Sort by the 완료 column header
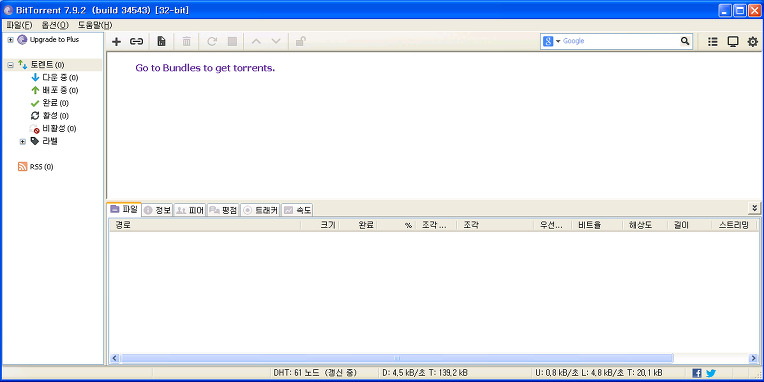Viewport: 764px width, 382px height. click(358, 225)
